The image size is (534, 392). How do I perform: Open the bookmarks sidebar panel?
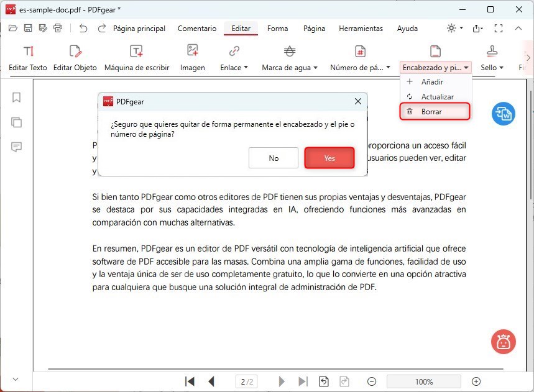pyautogui.click(x=16, y=98)
